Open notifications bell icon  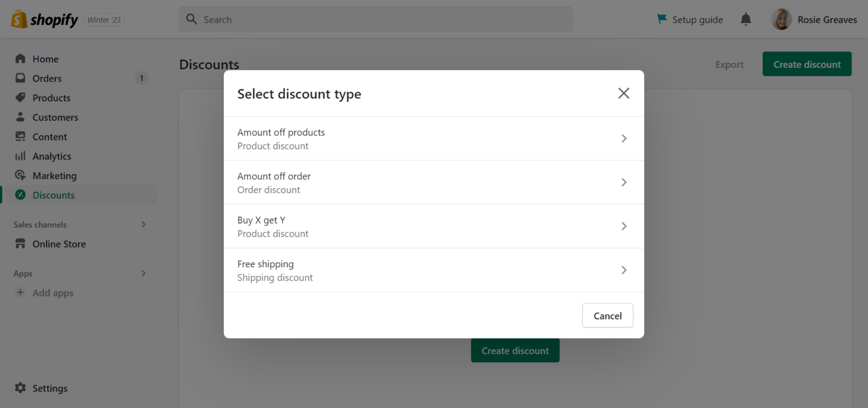pyautogui.click(x=746, y=19)
